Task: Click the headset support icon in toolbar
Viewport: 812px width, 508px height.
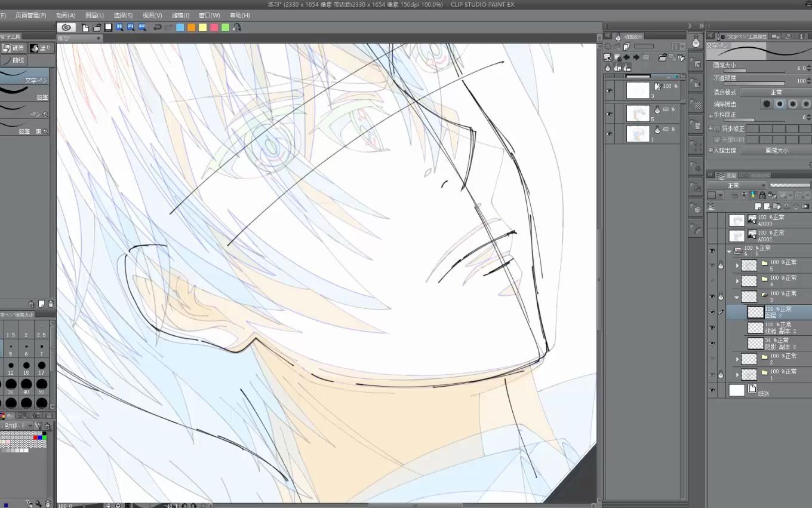Action: 237,27
